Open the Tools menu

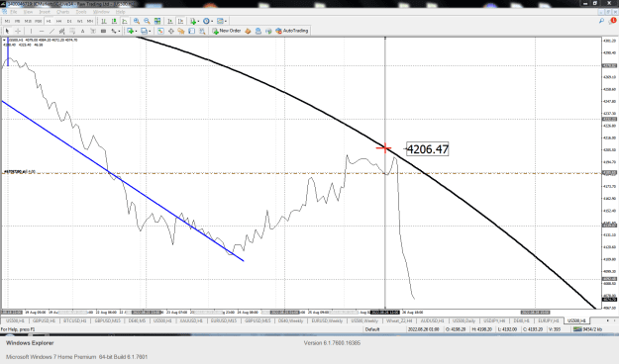coord(81,12)
